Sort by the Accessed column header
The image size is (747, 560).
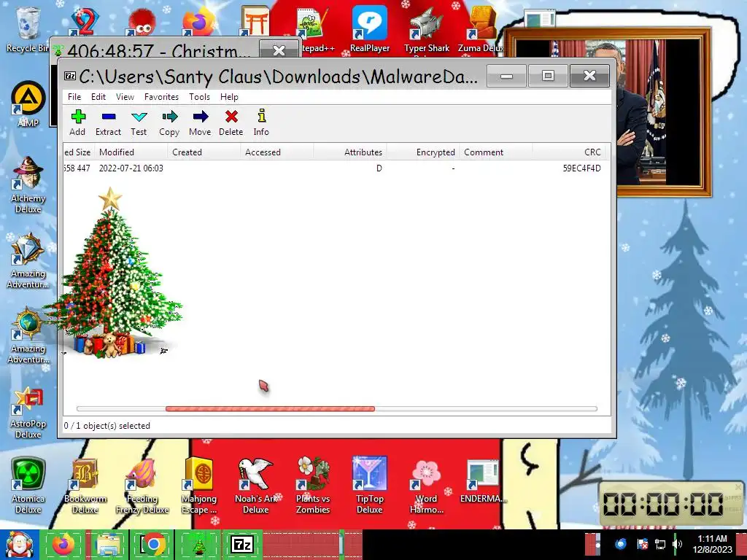pyautogui.click(x=276, y=152)
